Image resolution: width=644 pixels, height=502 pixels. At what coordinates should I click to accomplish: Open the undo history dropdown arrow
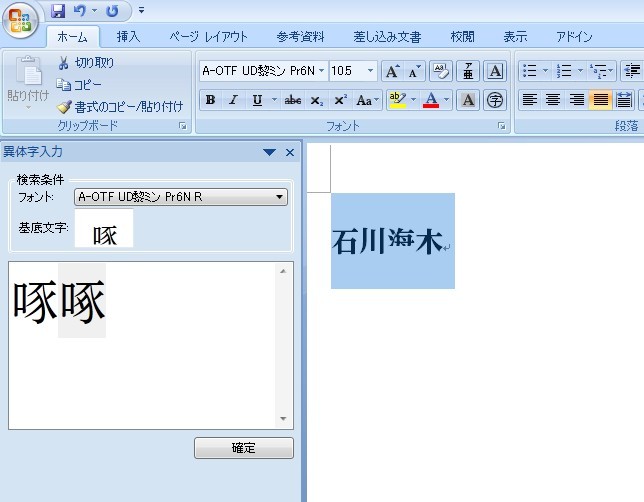[94, 11]
